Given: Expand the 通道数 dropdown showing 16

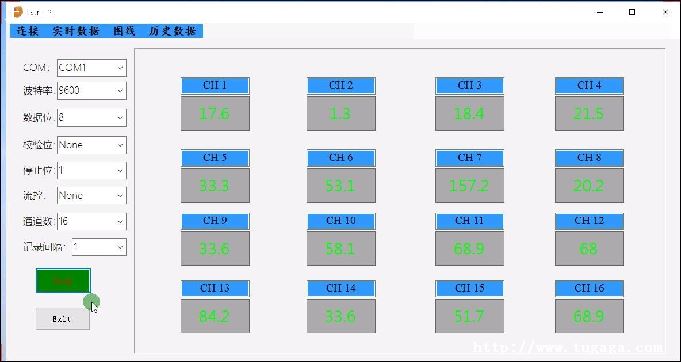Looking at the screenshot, I should [x=92, y=221].
